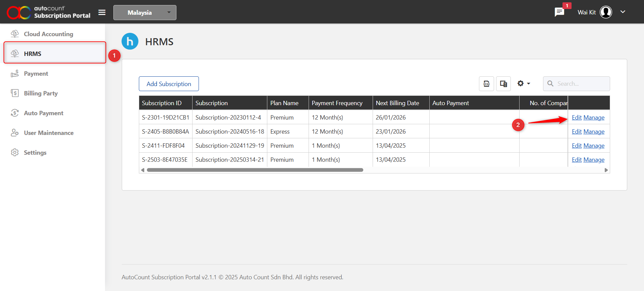Edit subscription S-2503-8E47035E
The width and height of the screenshot is (644, 291).
[x=577, y=160]
